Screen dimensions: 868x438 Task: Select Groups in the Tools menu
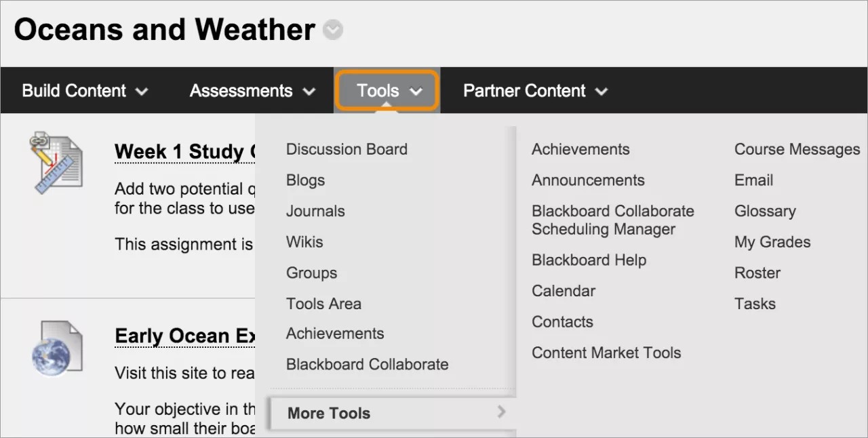[x=311, y=273]
